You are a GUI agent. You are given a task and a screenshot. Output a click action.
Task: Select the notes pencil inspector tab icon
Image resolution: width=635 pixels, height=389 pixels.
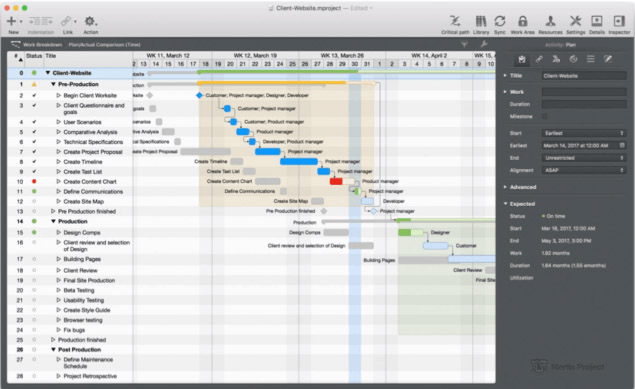tap(608, 59)
